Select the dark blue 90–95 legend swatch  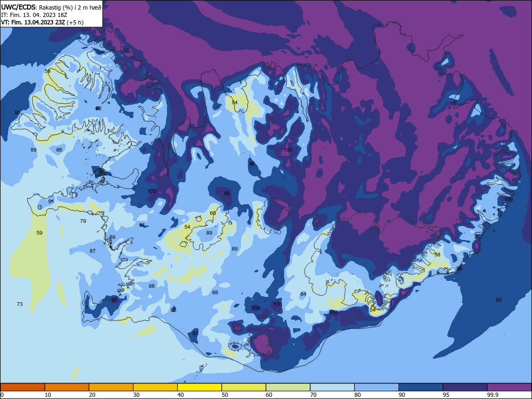pyautogui.click(x=421, y=387)
